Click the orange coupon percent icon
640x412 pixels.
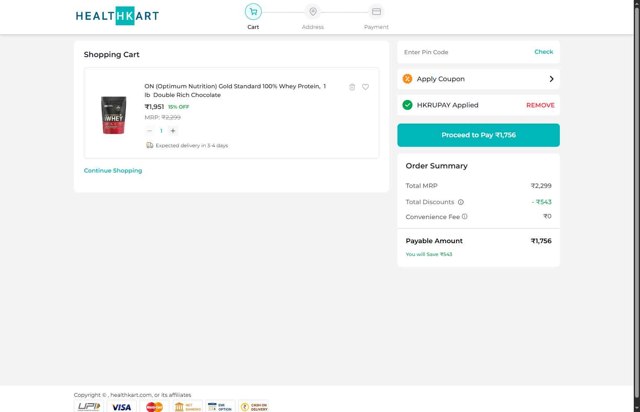pos(407,79)
